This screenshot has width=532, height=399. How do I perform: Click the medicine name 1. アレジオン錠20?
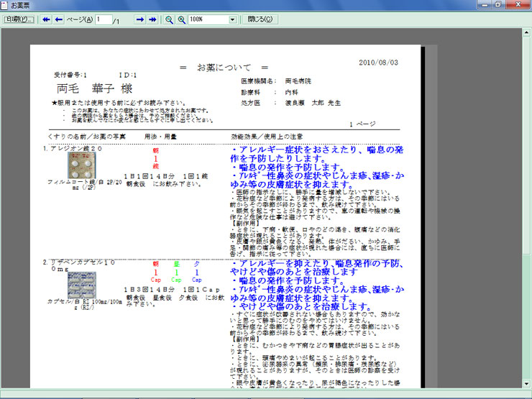click(x=73, y=148)
